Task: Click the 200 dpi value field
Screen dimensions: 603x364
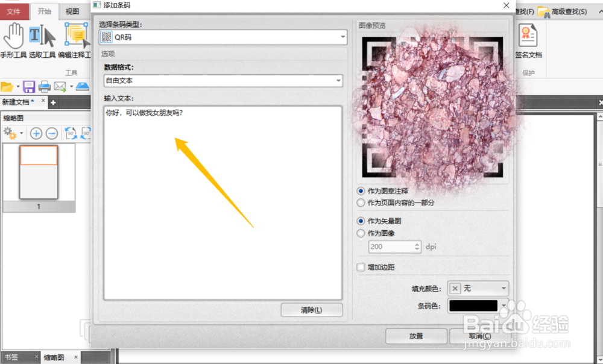Action: pos(391,246)
